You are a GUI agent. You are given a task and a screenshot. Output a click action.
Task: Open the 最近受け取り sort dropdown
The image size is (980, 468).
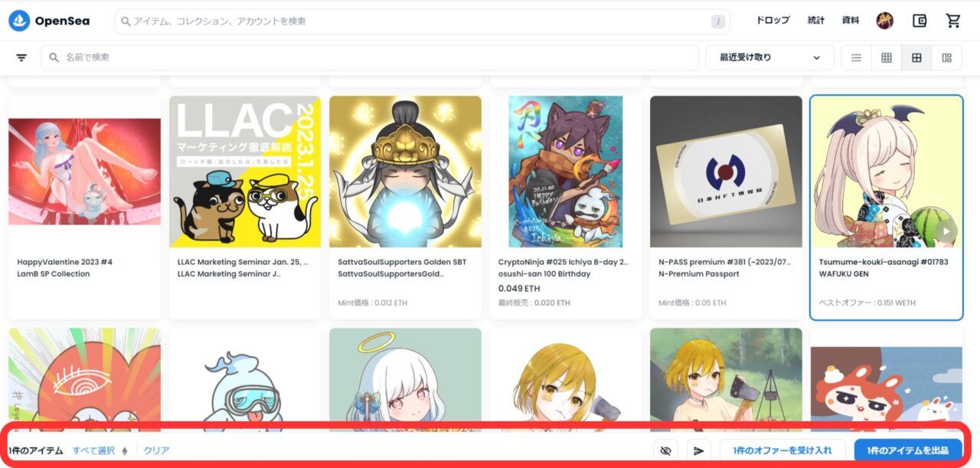[x=769, y=57]
